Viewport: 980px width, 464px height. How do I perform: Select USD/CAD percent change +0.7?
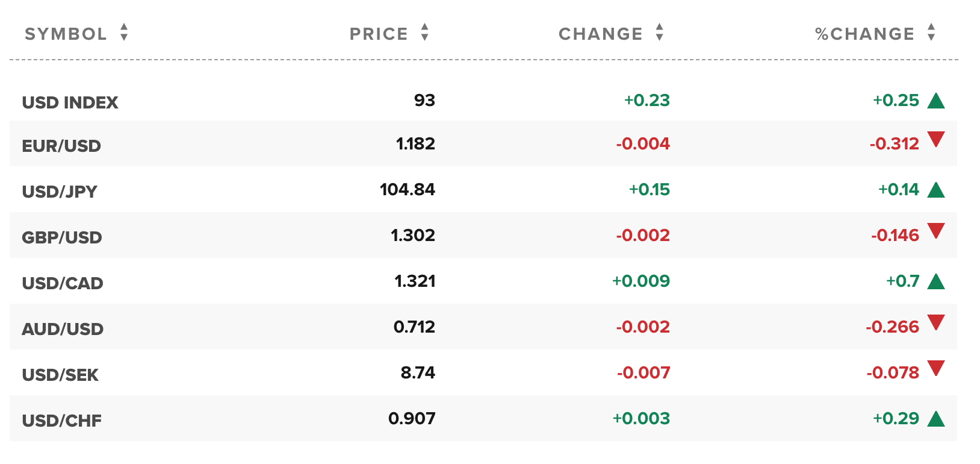903,281
